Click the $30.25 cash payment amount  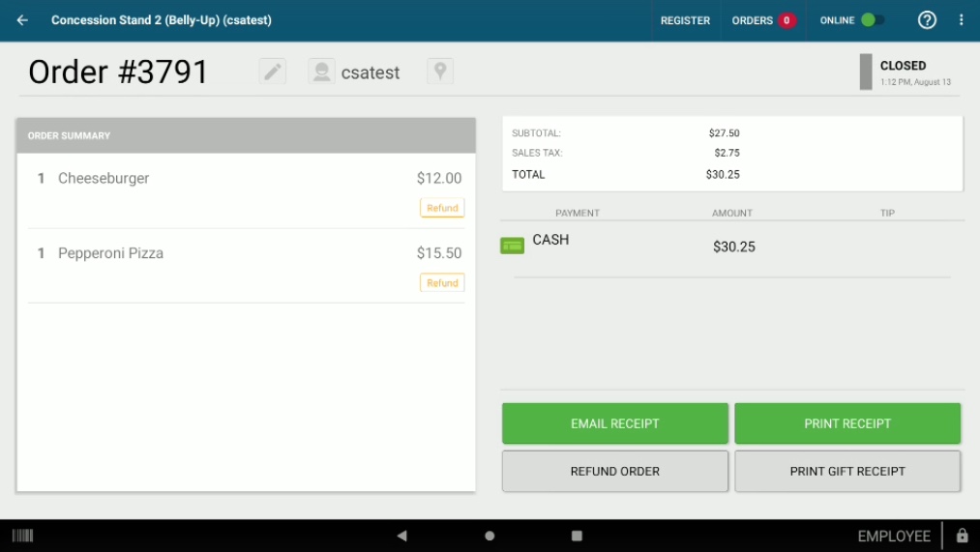pos(733,247)
